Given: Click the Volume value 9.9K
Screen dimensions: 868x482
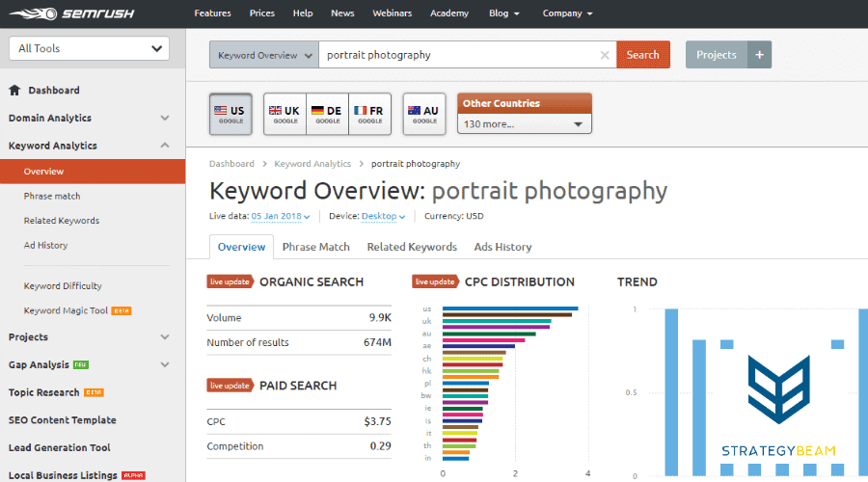Looking at the screenshot, I should click(x=380, y=318).
